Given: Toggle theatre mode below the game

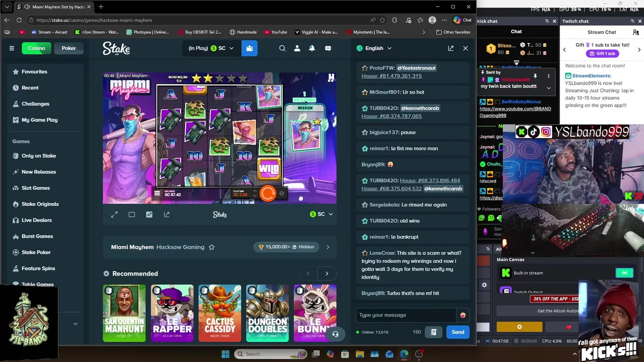Looking at the screenshot, I should (x=132, y=215).
